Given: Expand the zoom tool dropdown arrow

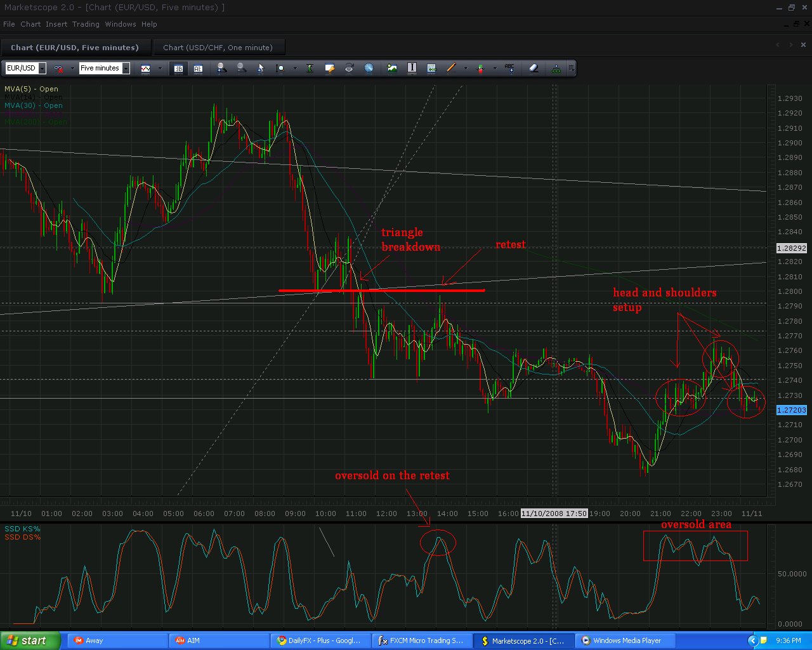Looking at the screenshot, I should click(x=294, y=69).
